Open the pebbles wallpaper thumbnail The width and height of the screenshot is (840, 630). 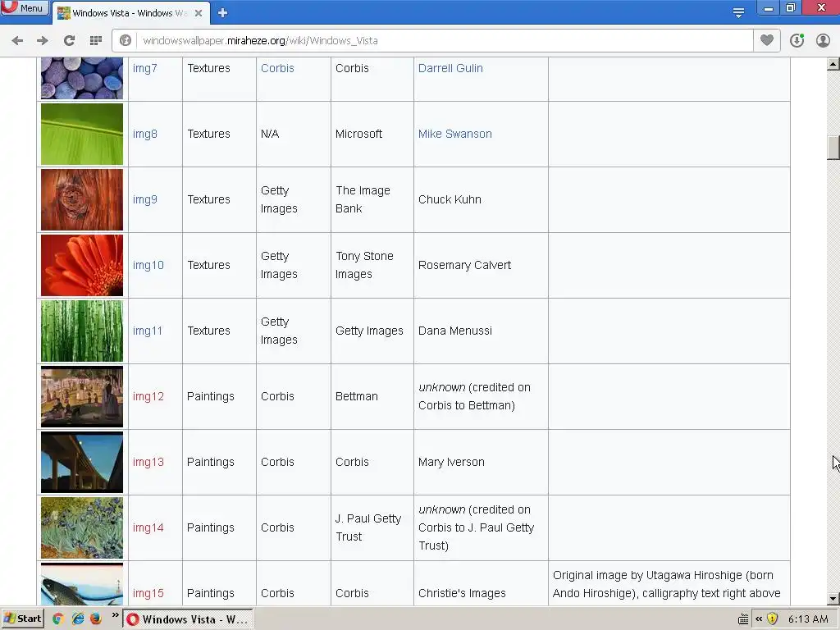82,78
